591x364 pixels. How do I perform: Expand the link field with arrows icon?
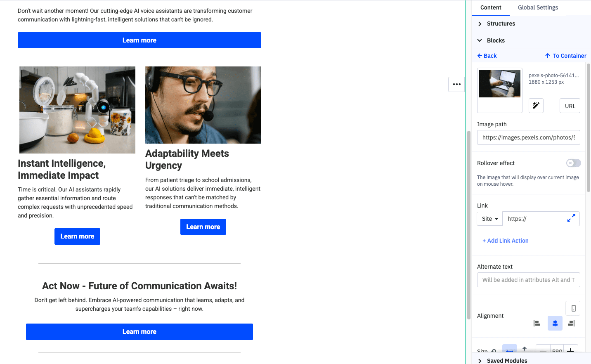pos(571,218)
